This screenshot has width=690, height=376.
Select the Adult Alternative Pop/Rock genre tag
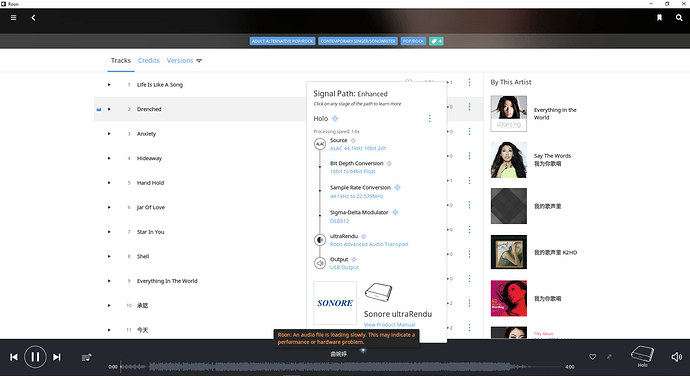(283, 41)
